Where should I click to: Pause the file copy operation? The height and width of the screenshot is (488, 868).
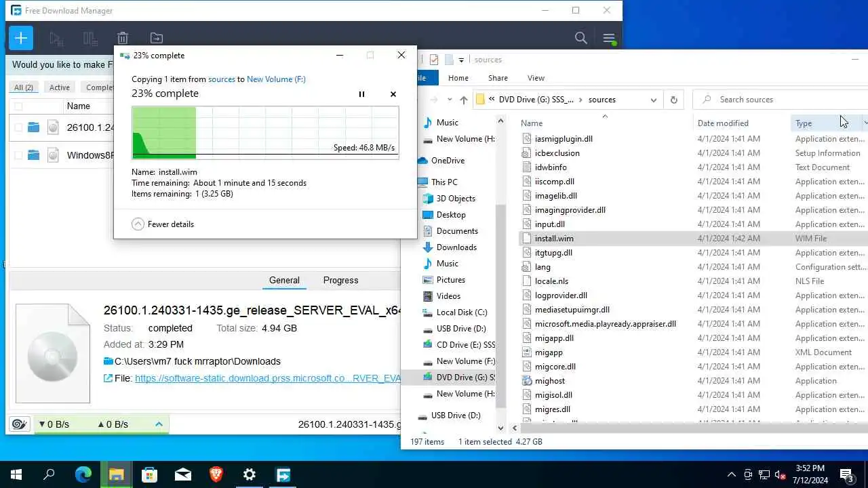(361, 94)
